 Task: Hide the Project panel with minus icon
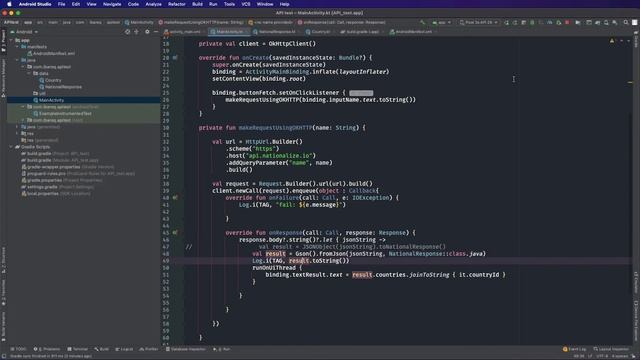(x=156, y=31)
